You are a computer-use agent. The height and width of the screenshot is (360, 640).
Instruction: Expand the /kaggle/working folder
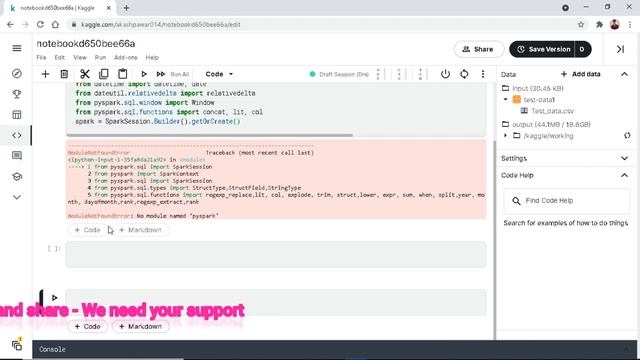coord(505,136)
